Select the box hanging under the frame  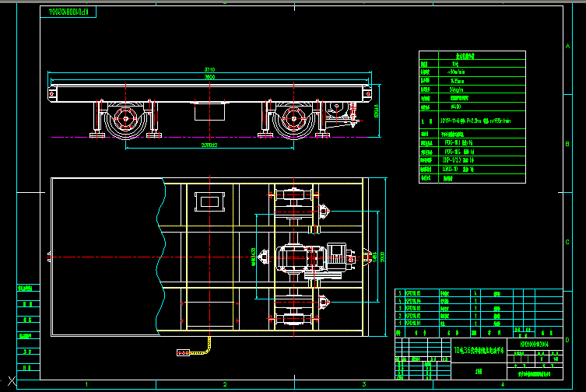[x=210, y=110]
